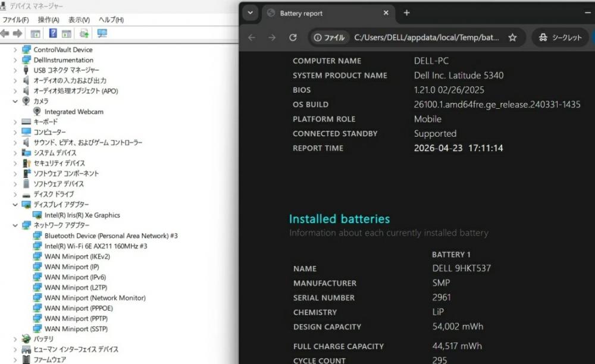Select WAN Miniport (L2TP)
Viewport: 595px width, 364px height.
click(x=76, y=287)
